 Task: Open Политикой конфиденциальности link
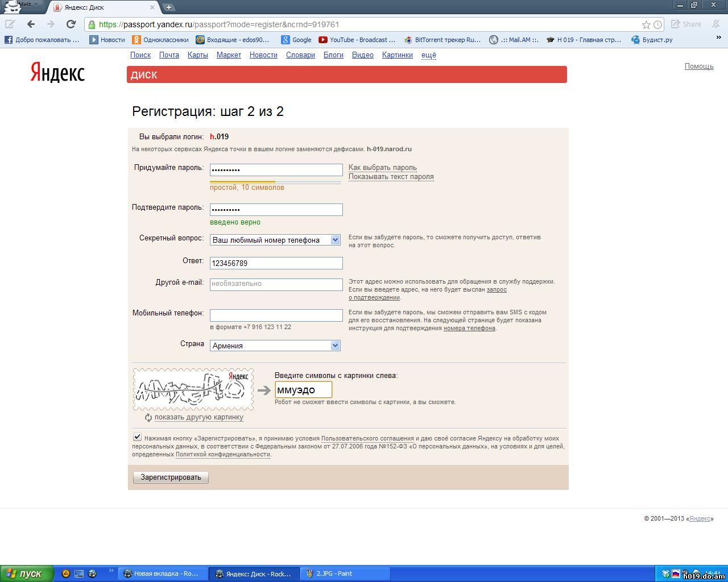tap(223, 454)
